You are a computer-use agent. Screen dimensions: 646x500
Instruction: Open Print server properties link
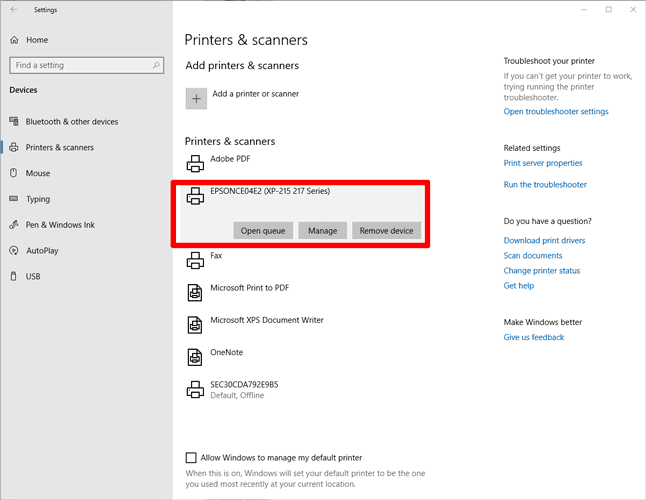(x=543, y=163)
